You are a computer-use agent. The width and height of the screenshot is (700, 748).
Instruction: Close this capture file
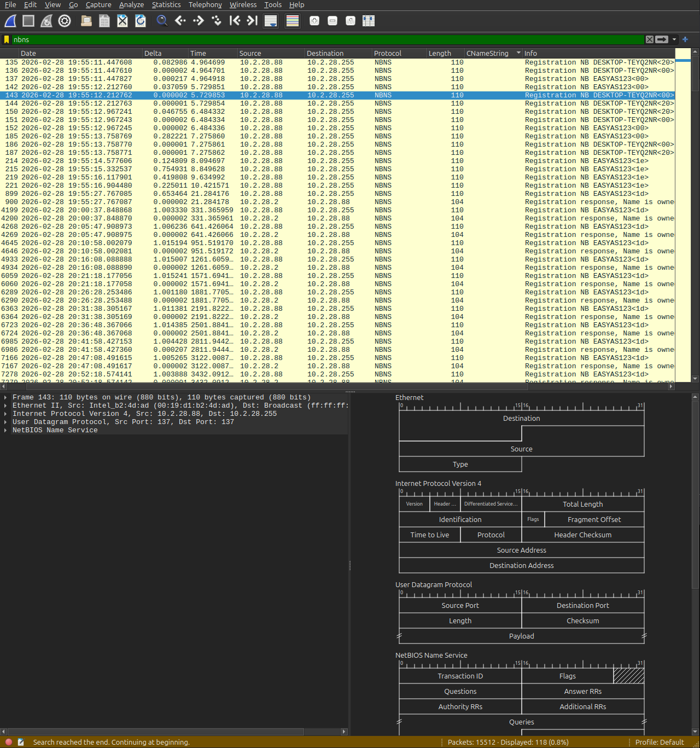[x=122, y=21]
